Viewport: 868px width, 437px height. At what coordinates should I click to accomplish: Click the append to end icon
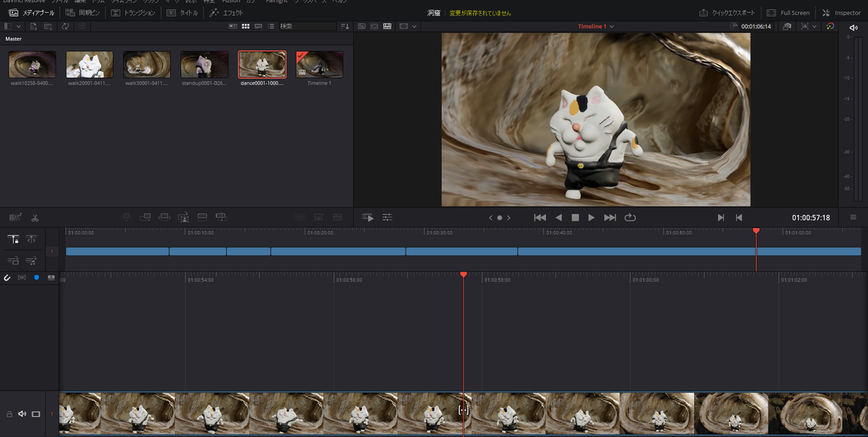click(x=145, y=216)
